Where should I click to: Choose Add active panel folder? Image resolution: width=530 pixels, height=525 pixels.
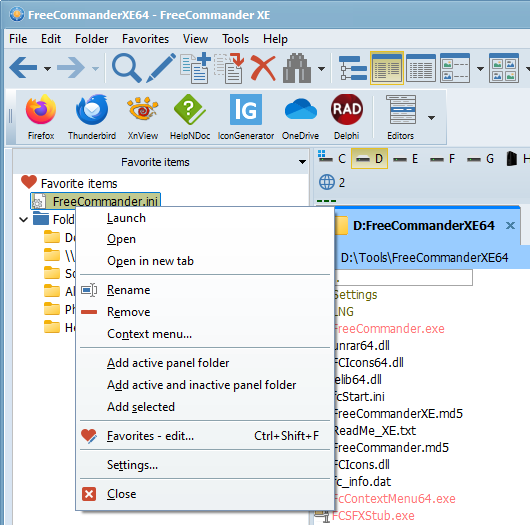205,363
